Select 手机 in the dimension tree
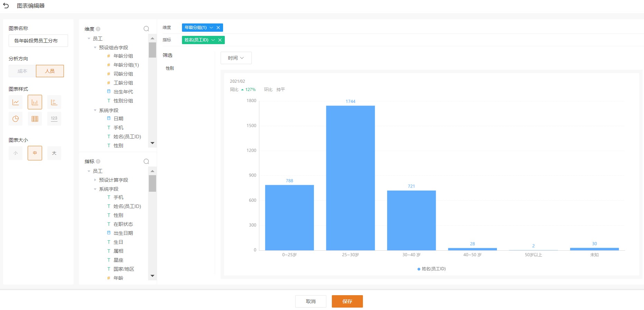This screenshot has width=644, height=310. [118, 128]
